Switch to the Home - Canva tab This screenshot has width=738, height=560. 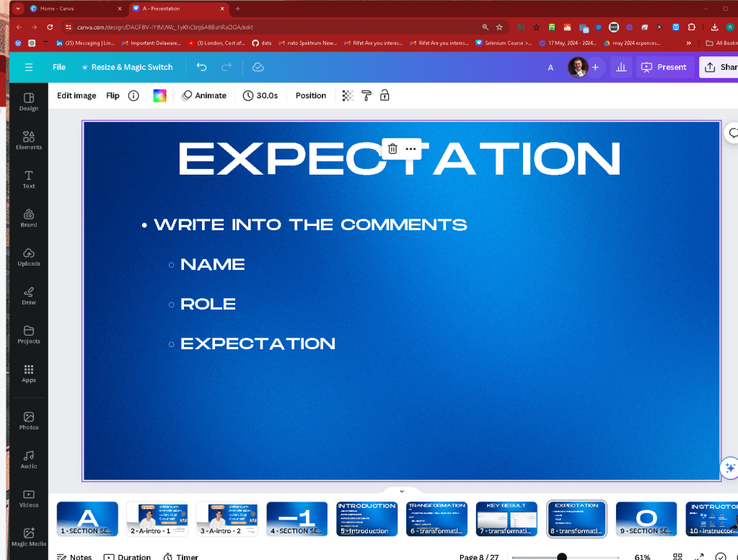click(x=71, y=9)
